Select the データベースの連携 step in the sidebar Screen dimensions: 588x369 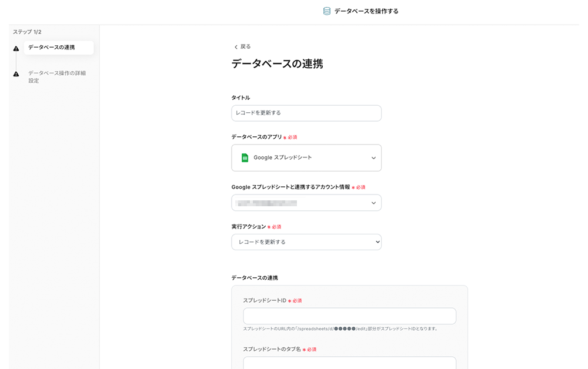[52, 48]
